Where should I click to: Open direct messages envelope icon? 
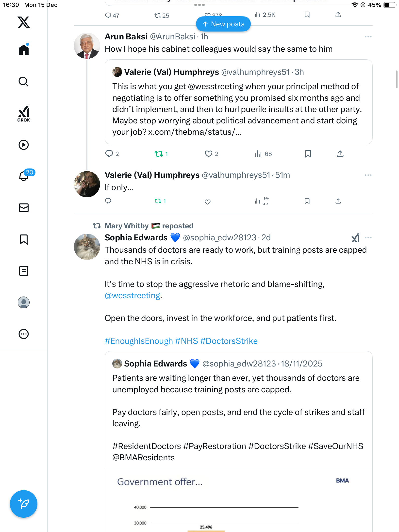pos(24,208)
